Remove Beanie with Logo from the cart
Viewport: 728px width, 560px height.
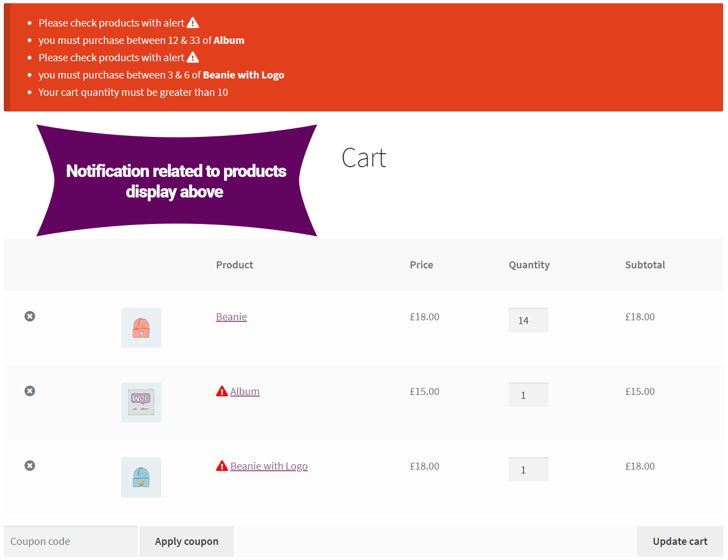(30, 465)
